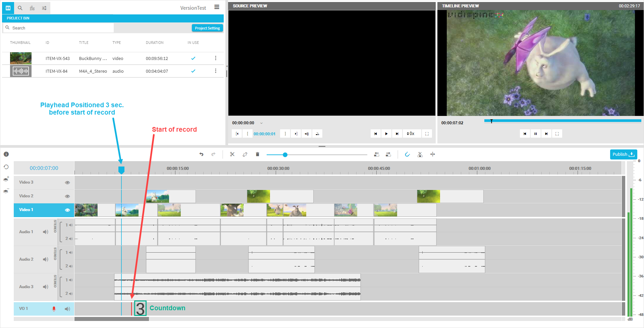This screenshot has width=644, height=328.
Task: Mute the Audio 2 track
Action: coord(46,259)
